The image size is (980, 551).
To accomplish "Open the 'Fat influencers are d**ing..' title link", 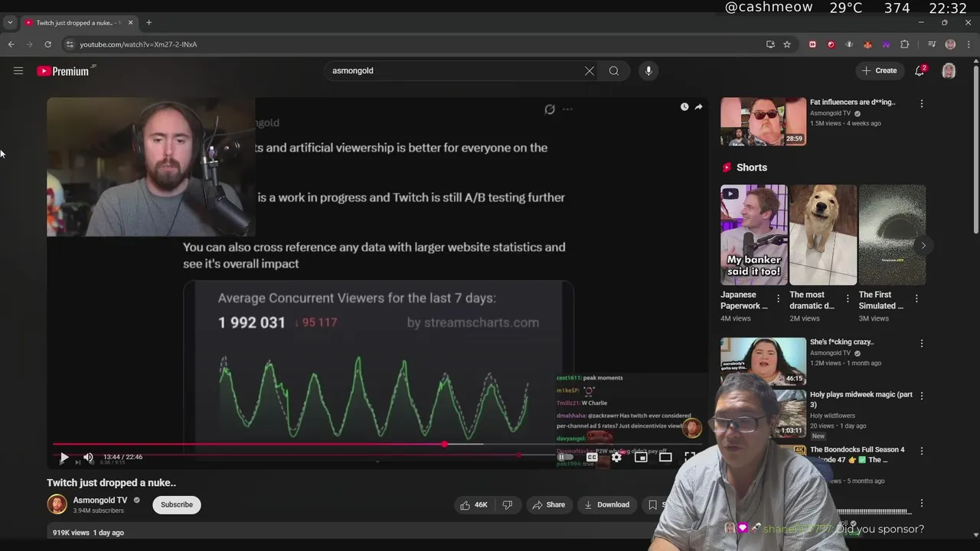I will click(853, 102).
